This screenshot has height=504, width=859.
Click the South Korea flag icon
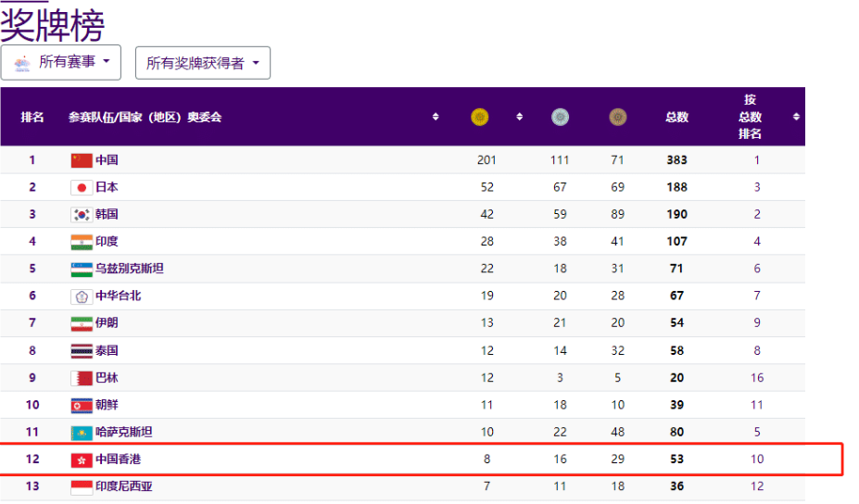coord(82,215)
